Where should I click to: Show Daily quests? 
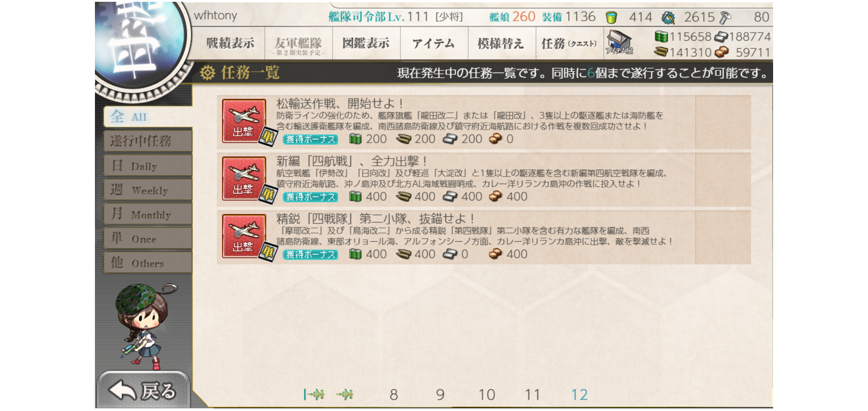[148, 166]
